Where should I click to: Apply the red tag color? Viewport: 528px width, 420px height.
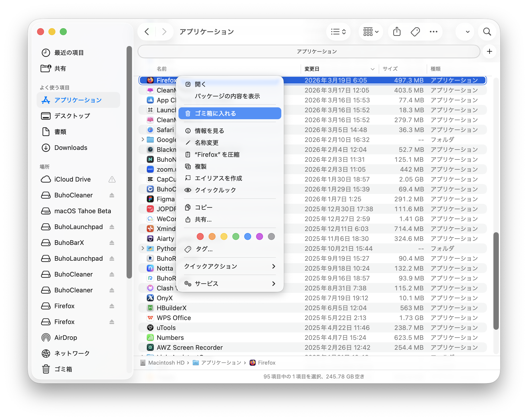click(200, 237)
